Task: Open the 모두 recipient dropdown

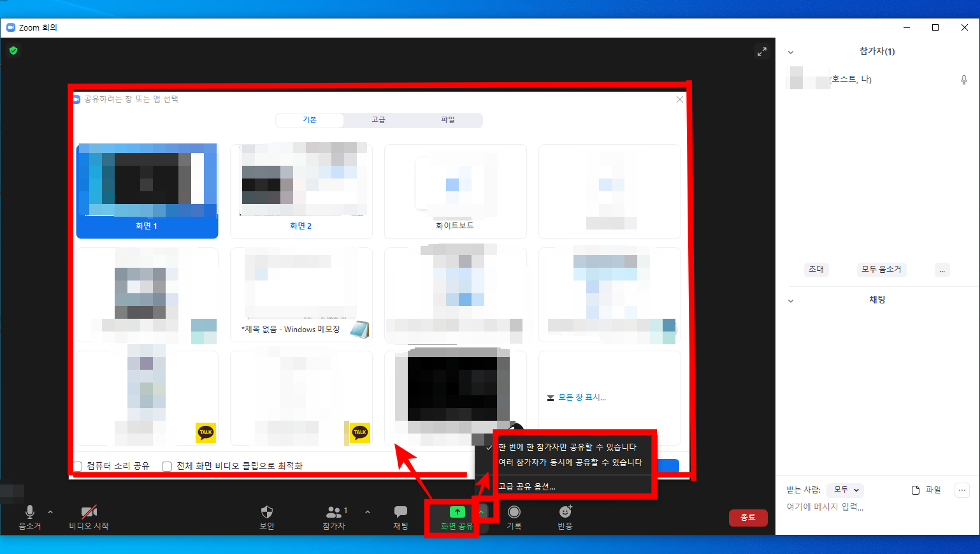Action: 846,490
